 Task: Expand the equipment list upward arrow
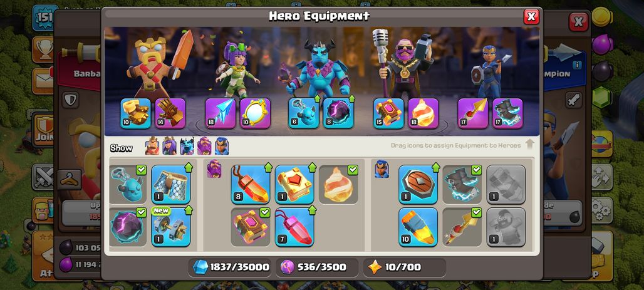click(x=529, y=145)
